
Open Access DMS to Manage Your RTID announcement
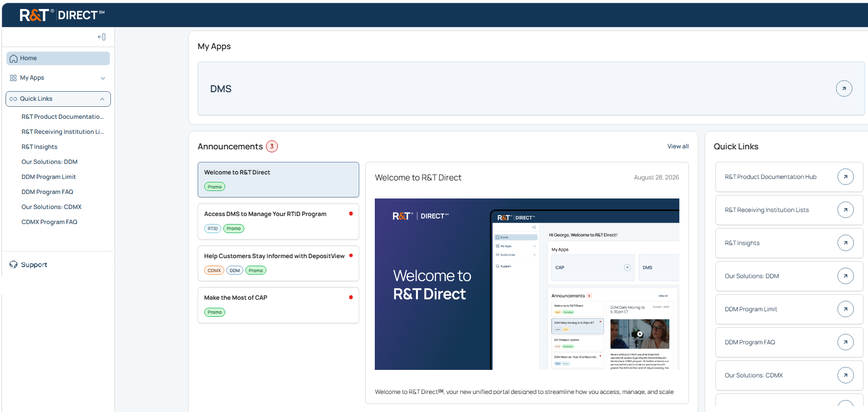click(278, 222)
